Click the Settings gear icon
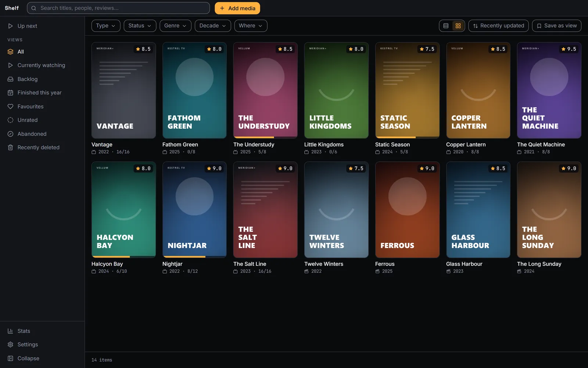588x368 pixels. click(x=10, y=345)
